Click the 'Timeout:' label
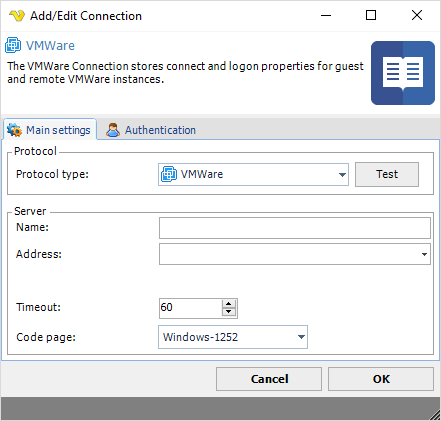This screenshot has width=441, height=421. (x=38, y=307)
